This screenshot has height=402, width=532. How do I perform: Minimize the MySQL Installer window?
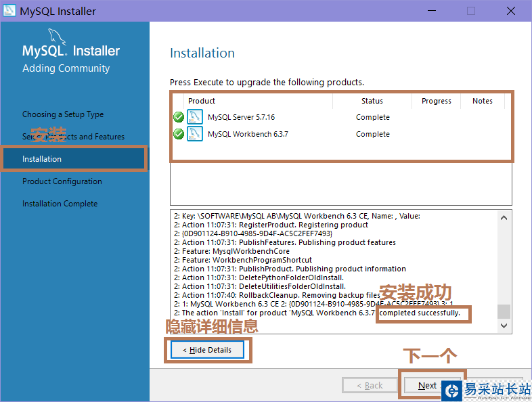[x=432, y=11]
